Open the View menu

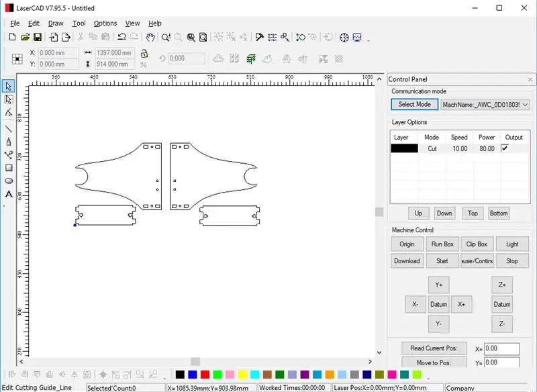tap(132, 23)
